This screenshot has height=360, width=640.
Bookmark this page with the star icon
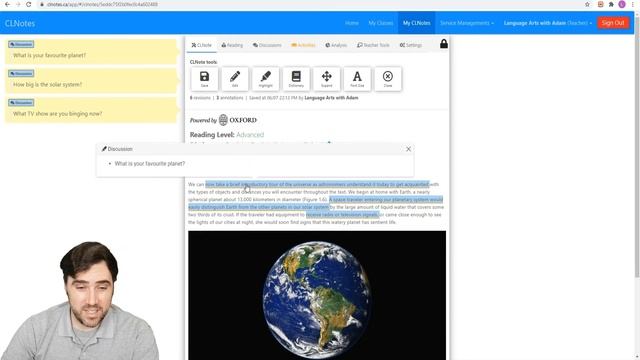pyautogui.click(x=587, y=4)
